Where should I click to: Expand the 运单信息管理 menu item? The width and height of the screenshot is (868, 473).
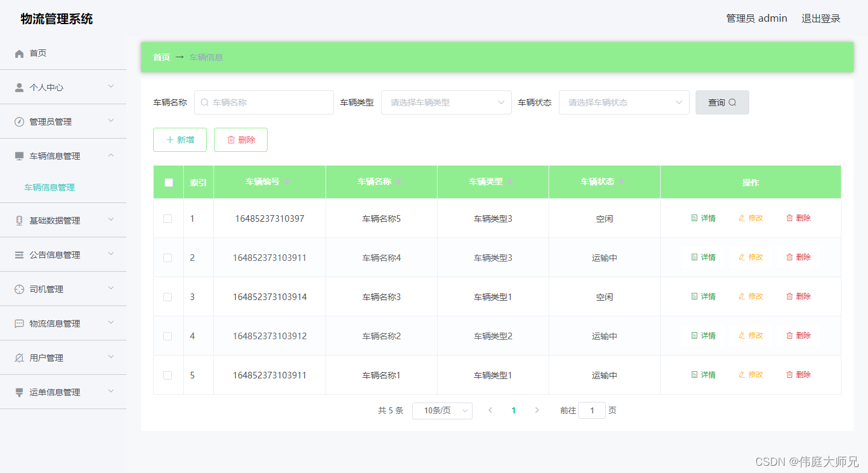pos(63,392)
